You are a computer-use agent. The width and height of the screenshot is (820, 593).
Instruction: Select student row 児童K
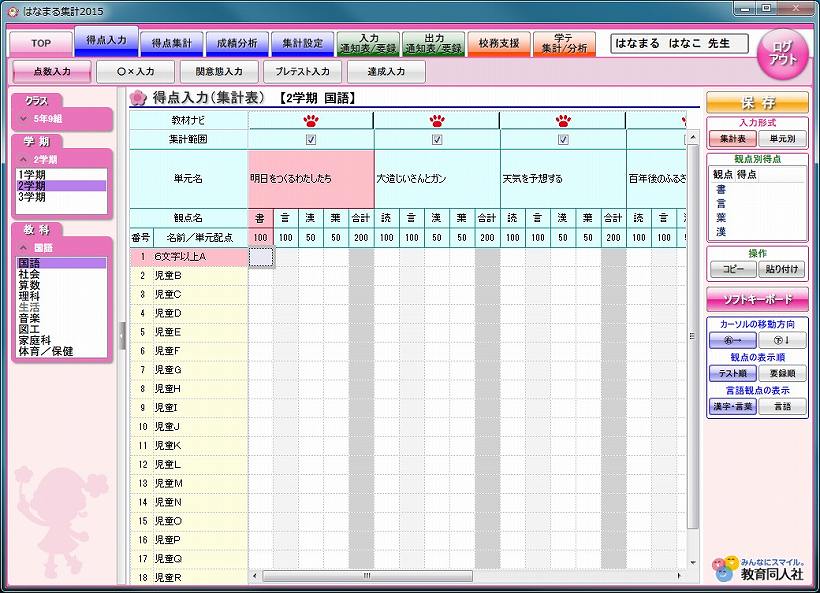click(188, 446)
